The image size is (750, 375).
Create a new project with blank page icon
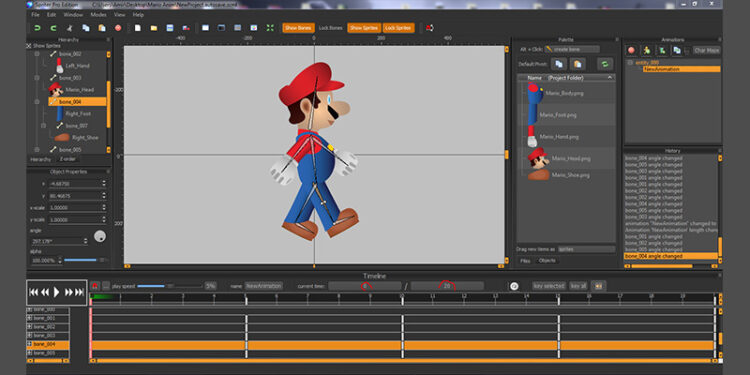coord(138,28)
